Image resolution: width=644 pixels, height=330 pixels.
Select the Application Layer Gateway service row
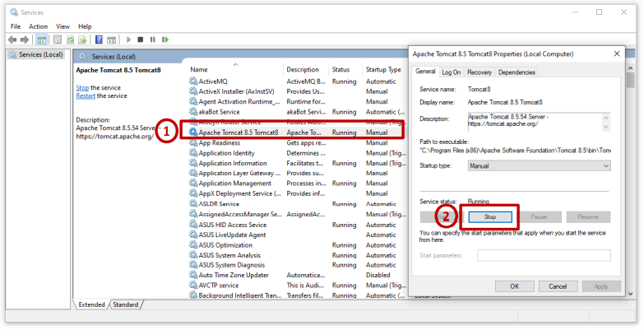tap(297, 173)
